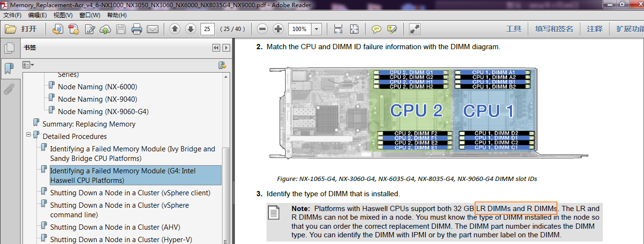Screen dimensions: 644x244
Task: Select bookmark Node Naming (NX-6000)
Action: (97, 87)
